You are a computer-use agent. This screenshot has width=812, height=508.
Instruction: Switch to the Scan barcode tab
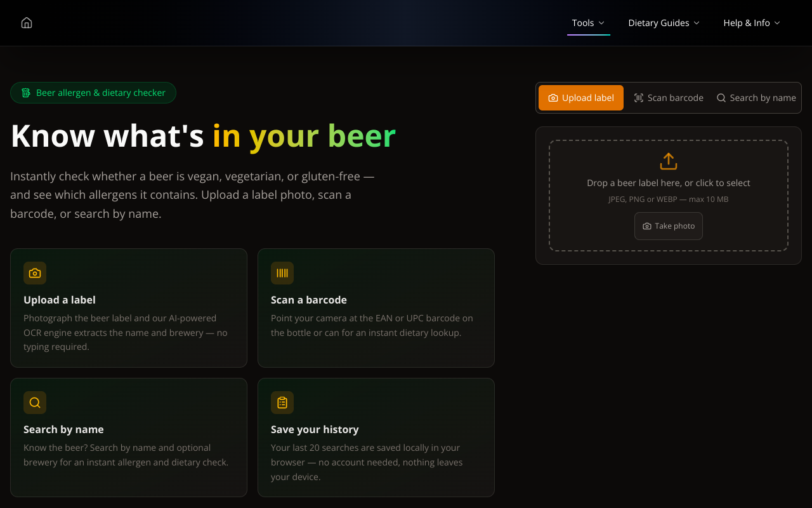(x=669, y=98)
